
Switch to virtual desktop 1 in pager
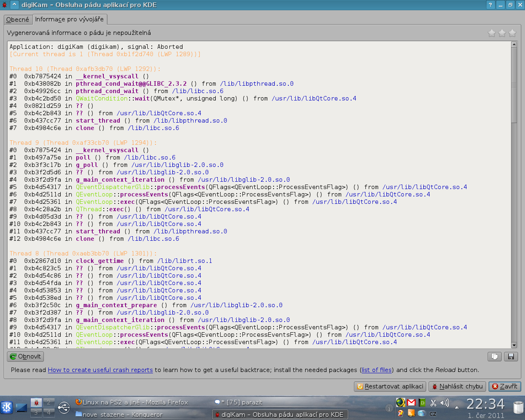[36, 402]
